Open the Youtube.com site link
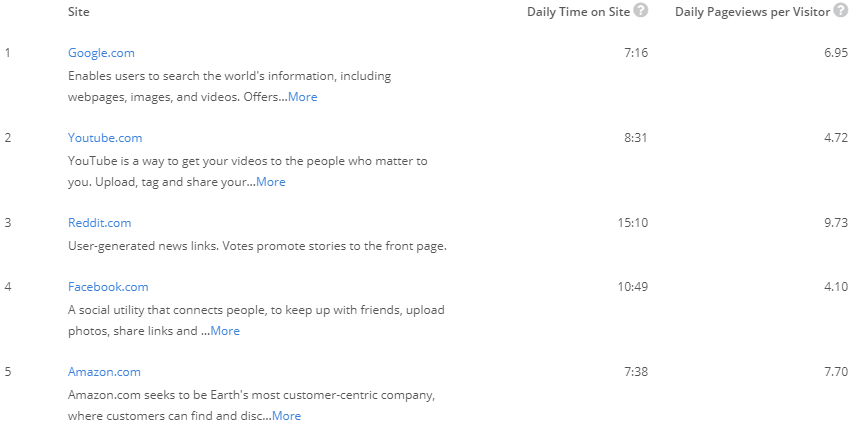This screenshot has width=862, height=430. click(105, 137)
